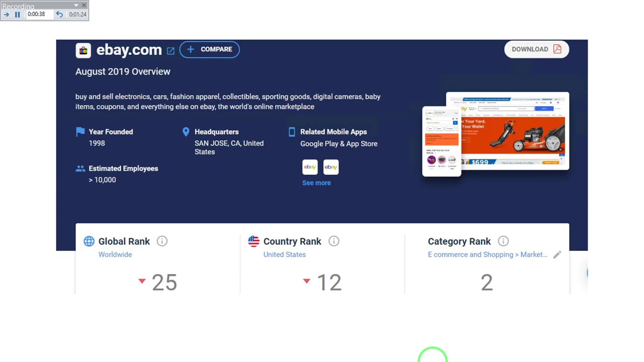644x362 pixels.
Task: Open E commerce and Shopping category link
Action: click(488, 254)
